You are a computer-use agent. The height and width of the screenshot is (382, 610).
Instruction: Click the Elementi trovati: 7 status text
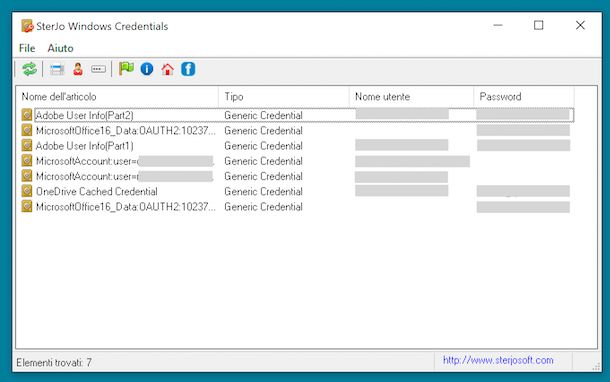[x=54, y=363]
